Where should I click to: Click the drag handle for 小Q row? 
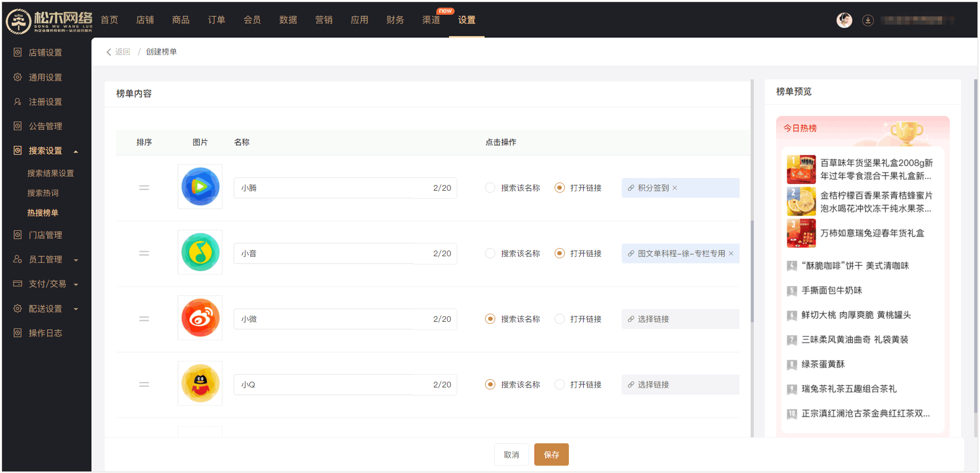(x=144, y=385)
